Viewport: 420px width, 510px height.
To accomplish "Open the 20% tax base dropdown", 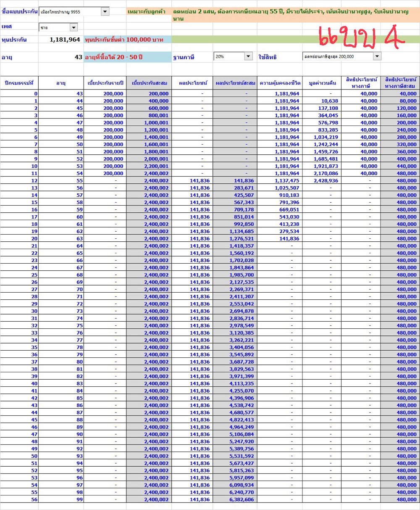I will click(248, 56).
